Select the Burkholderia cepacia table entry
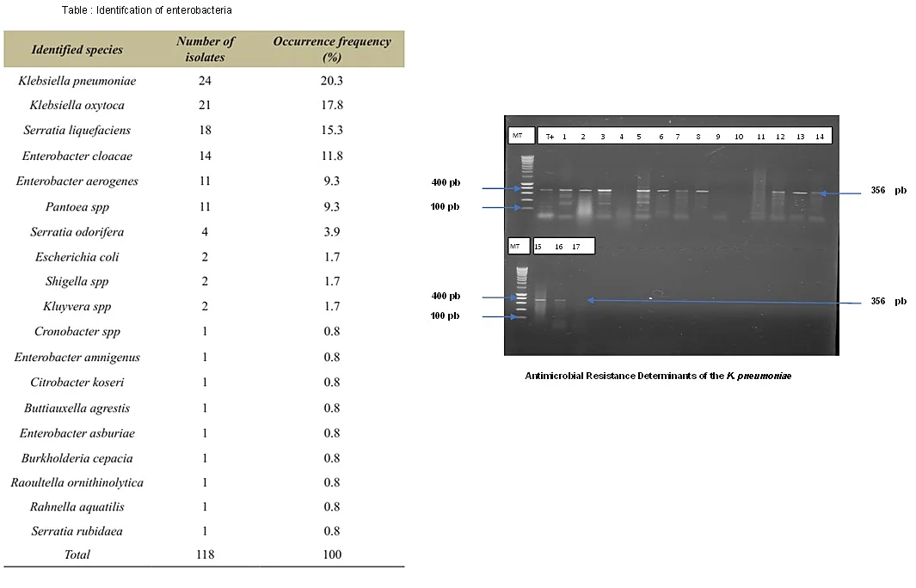 click(x=77, y=458)
